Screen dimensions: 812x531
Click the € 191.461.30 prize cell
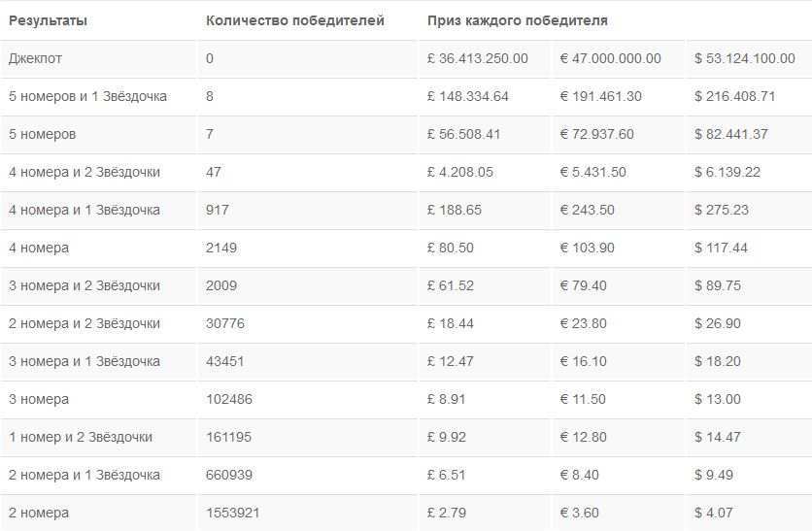coord(600,96)
